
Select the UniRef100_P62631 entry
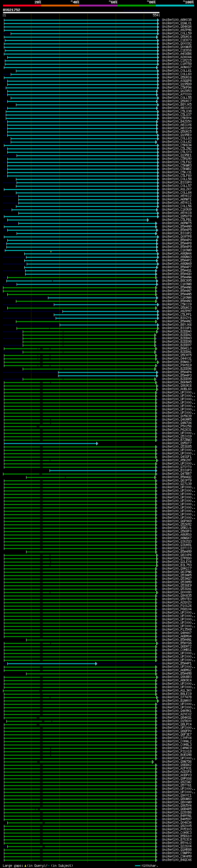(176, 430)
